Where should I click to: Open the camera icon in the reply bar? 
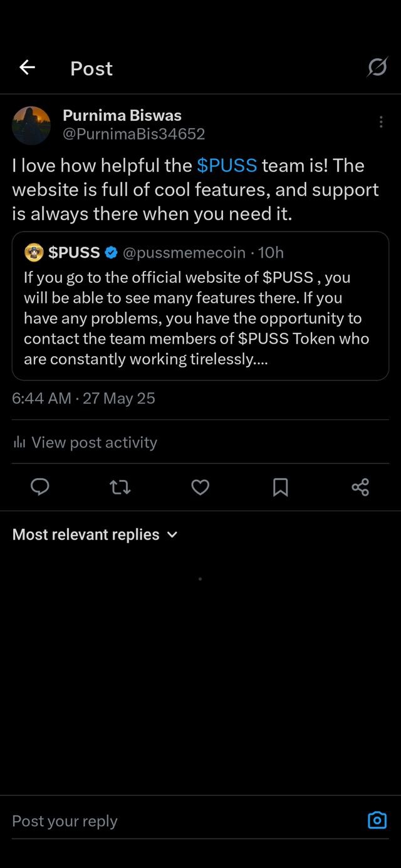pyautogui.click(x=377, y=820)
